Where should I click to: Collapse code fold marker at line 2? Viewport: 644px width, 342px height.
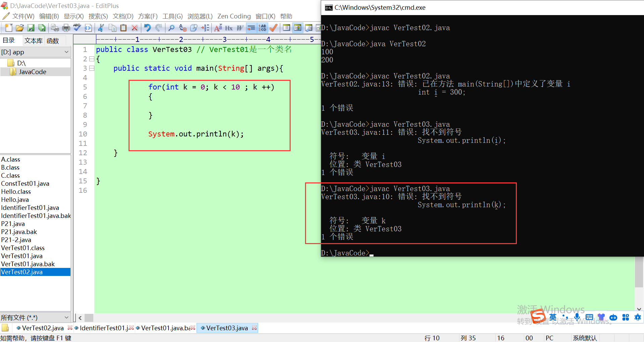click(92, 59)
